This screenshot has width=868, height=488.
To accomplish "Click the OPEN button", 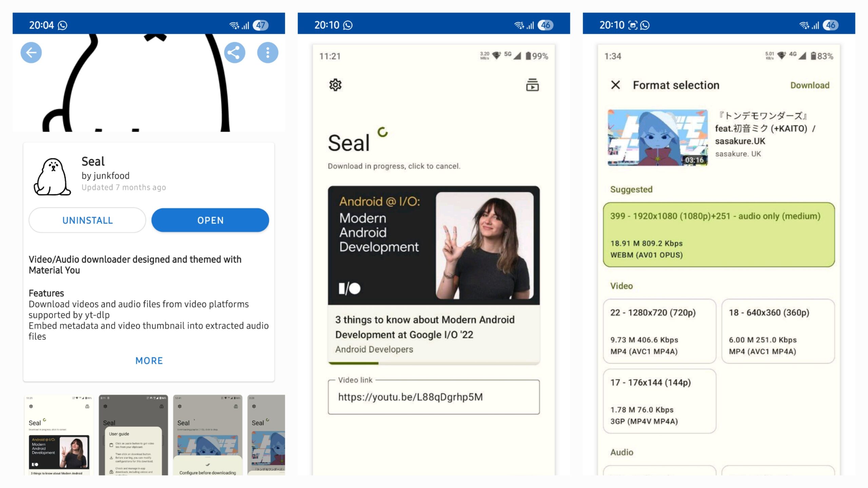I will pos(210,220).
